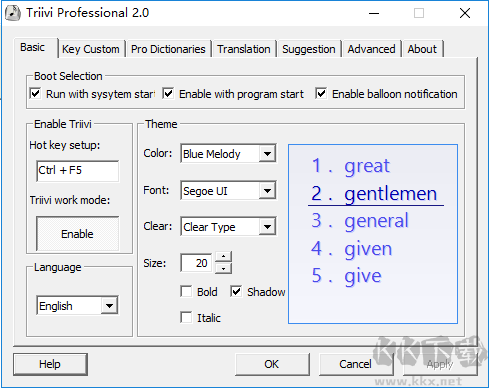Turn off the Shadow checkbox
The image size is (489, 388).
pos(236,291)
